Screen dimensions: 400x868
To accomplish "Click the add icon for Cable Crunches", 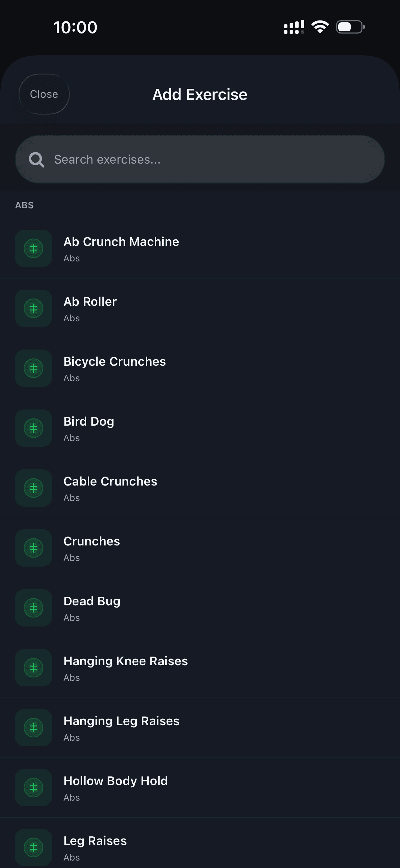I will [x=33, y=488].
